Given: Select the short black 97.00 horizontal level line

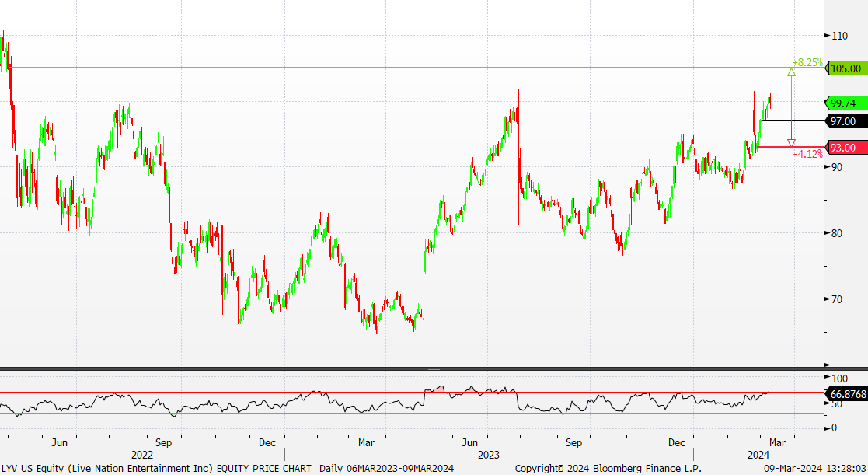Looking at the screenshot, I should point(793,120).
